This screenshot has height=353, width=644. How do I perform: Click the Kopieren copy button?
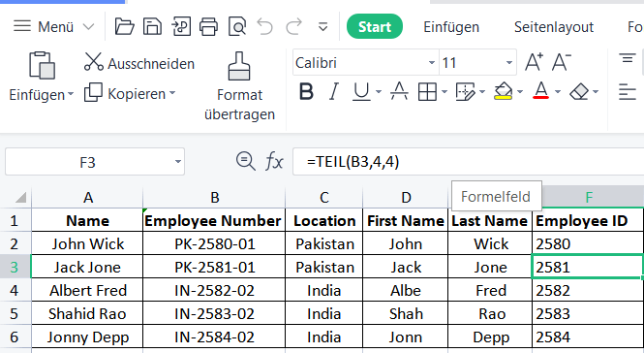125,93
